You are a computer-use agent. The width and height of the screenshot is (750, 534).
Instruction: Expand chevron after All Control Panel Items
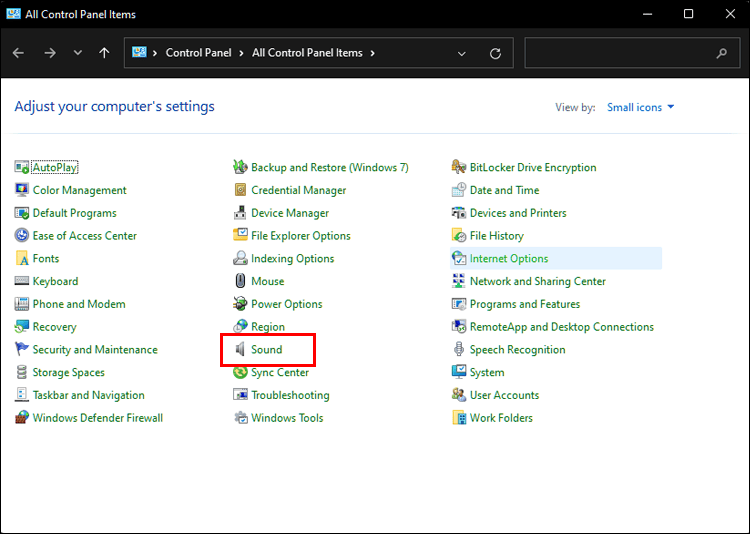(373, 53)
